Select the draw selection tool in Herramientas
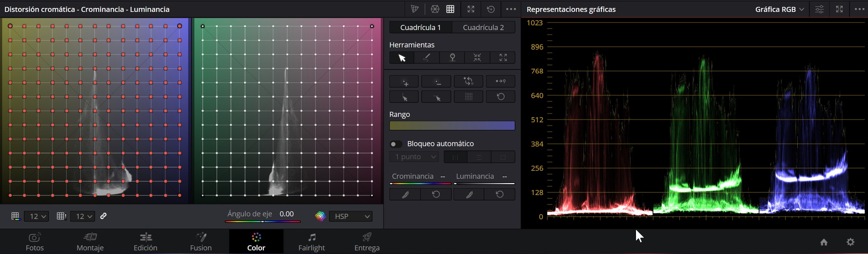 point(427,58)
